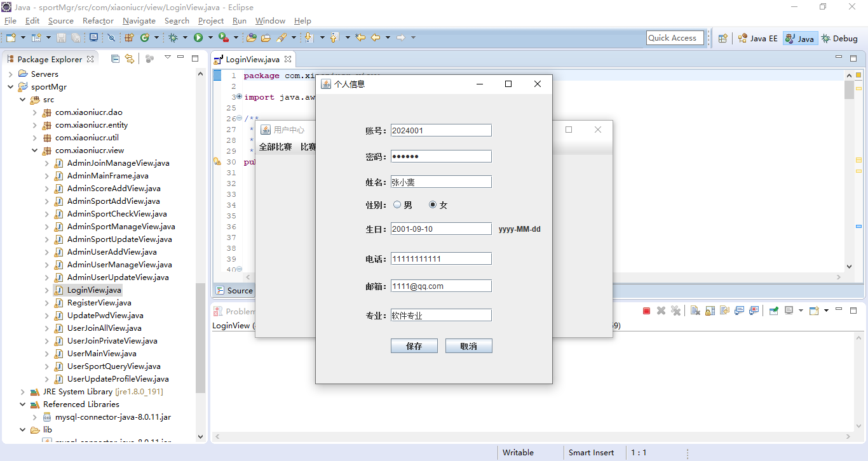Image resolution: width=868 pixels, height=461 pixels.
Task: Click the 专业 input field
Action: click(x=441, y=315)
